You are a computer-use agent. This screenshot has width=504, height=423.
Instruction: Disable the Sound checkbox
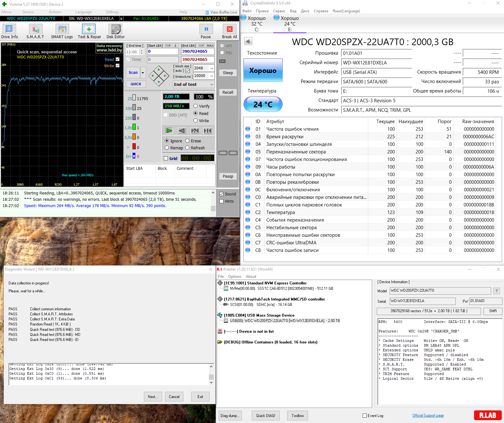point(222,194)
